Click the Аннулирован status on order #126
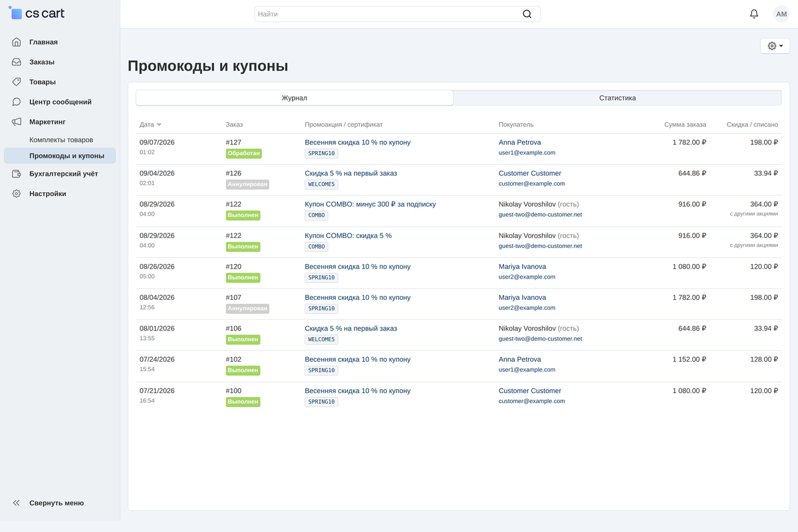Image resolution: width=798 pixels, height=532 pixels. click(248, 184)
